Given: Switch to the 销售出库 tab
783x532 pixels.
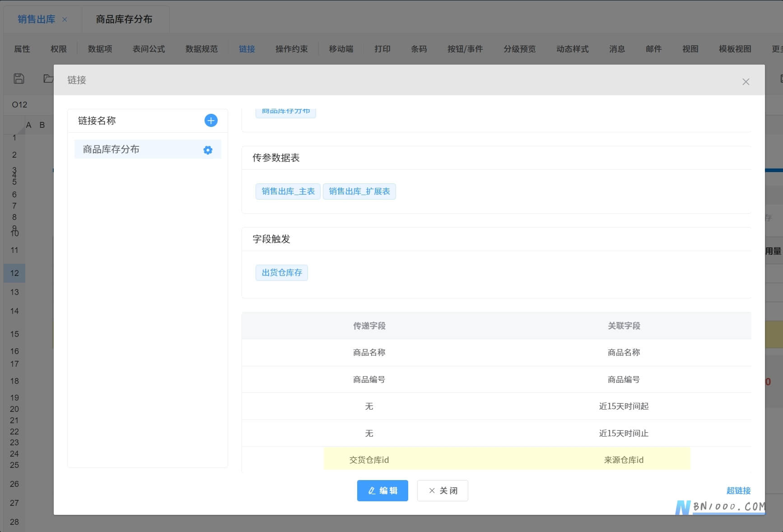Looking at the screenshot, I should 37,19.
